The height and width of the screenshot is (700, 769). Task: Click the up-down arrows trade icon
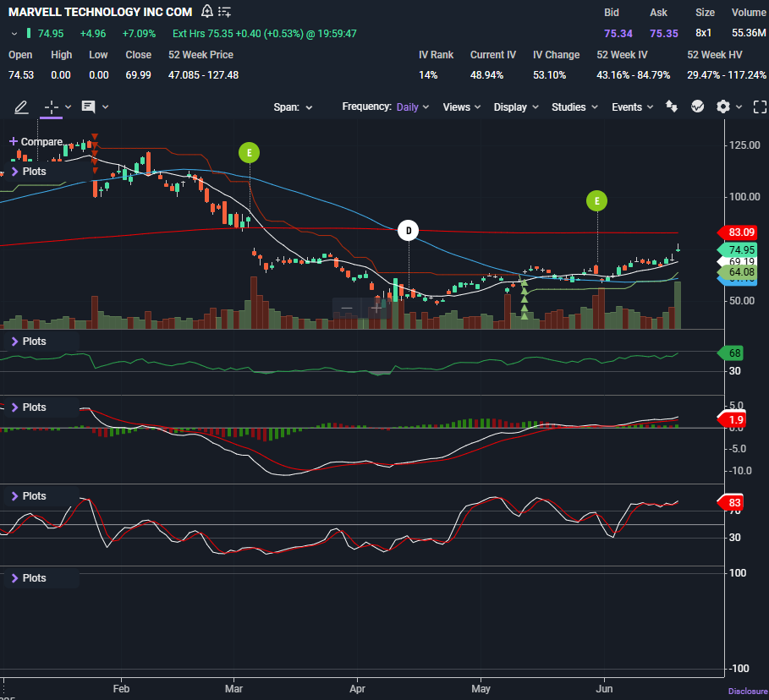(672, 107)
